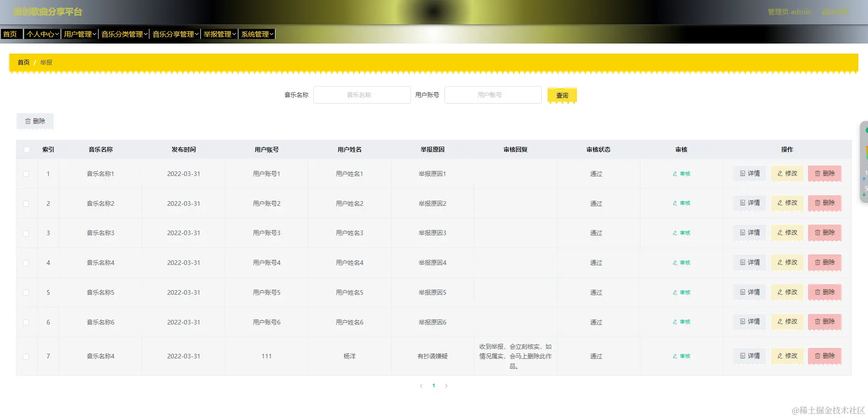
Task: Click red 删除 for row 杨洋
Action: [824, 356]
